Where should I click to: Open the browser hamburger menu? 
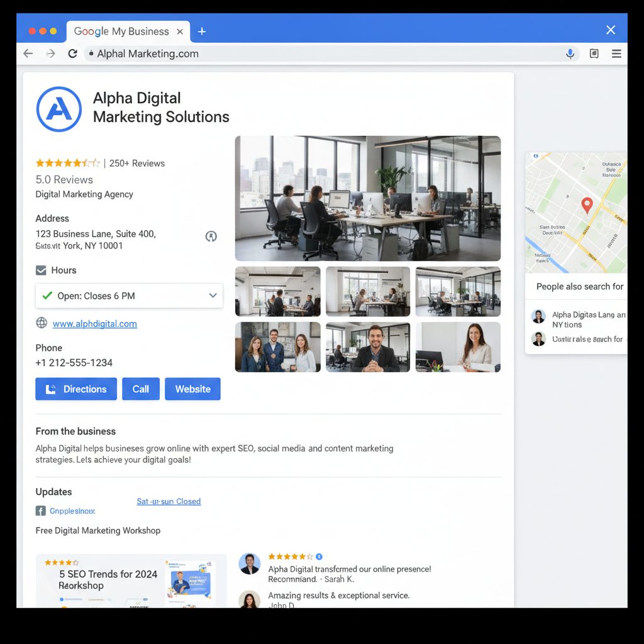[x=616, y=53]
